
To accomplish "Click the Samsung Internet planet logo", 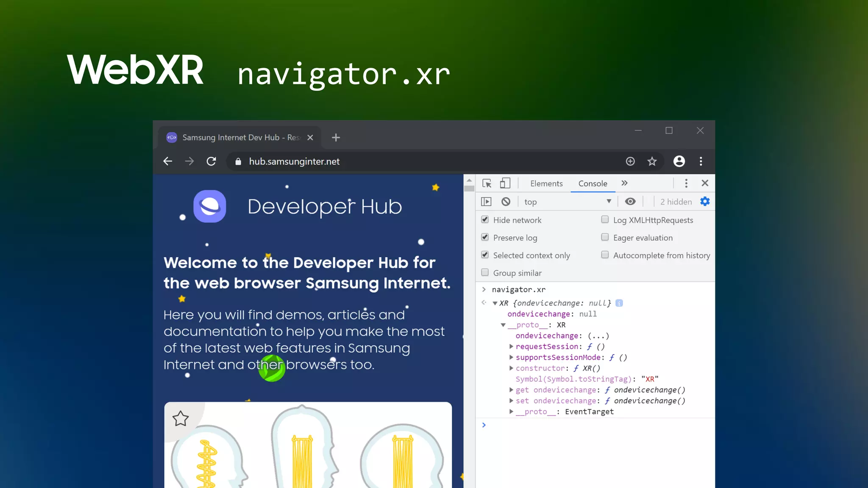I will (210, 206).
